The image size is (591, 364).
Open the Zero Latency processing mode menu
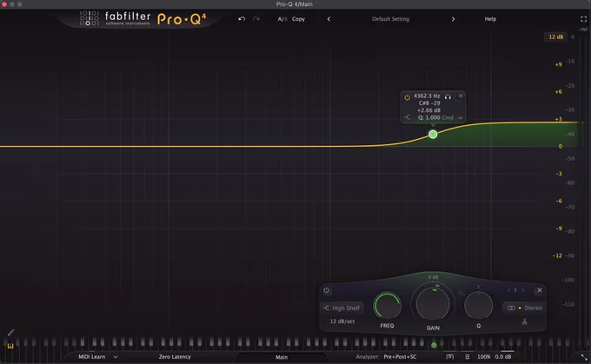point(175,356)
